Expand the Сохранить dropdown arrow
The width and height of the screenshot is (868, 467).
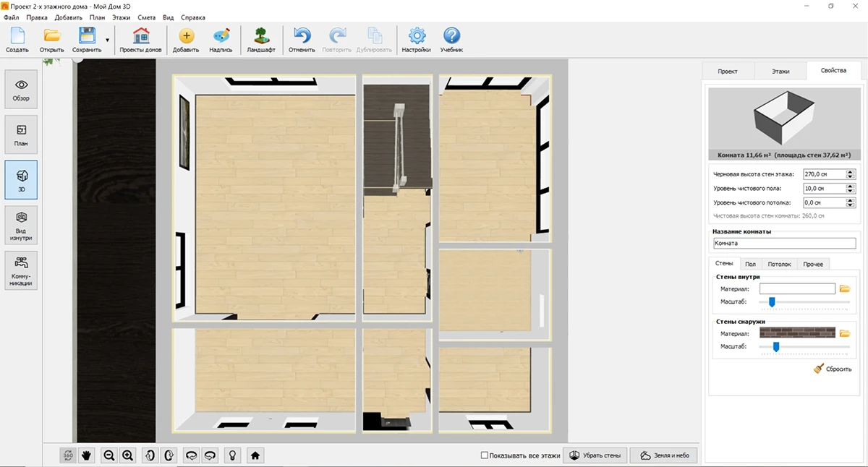point(108,40)
